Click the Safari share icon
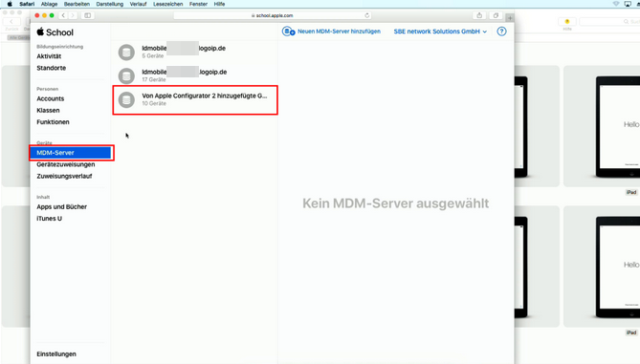The width and height of the screenshot is (640, 364). tap(479, 15)
